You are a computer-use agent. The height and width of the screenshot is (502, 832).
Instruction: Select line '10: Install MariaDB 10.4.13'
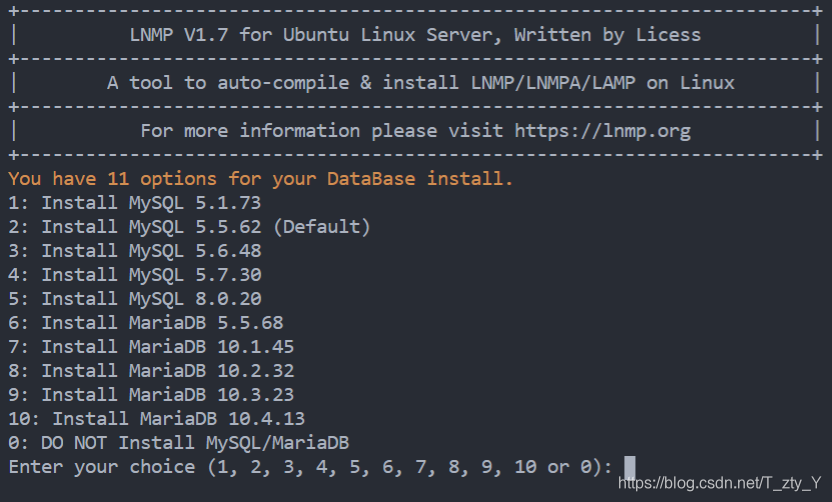pyautogui.click(x=157, y=419)
